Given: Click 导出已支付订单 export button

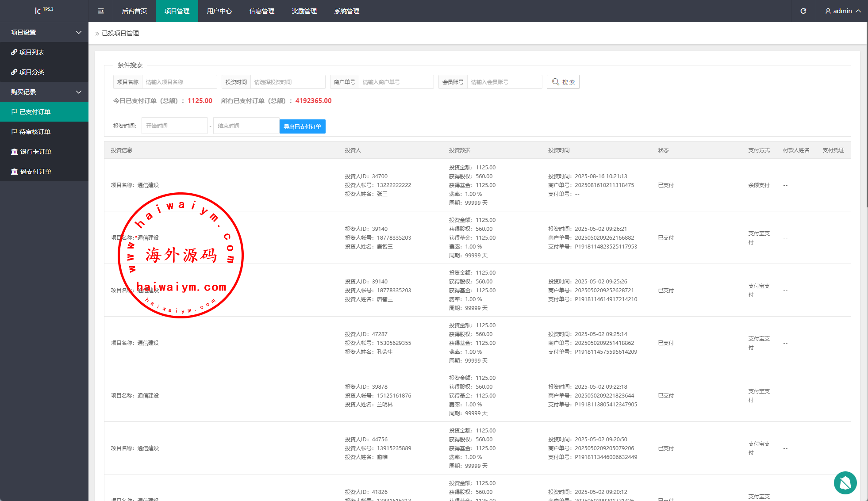Looking at the screenshot, I should pyautogui.click(x=302, y=126).
